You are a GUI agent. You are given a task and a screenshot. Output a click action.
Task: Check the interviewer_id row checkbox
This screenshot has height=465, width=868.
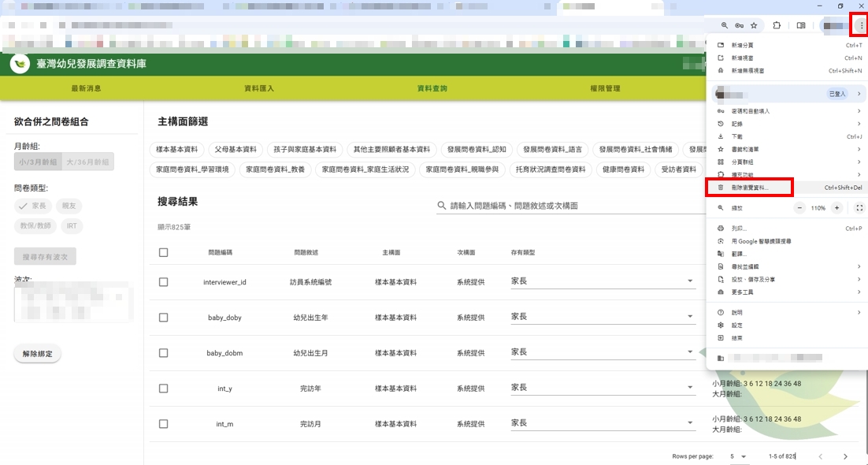tap(164, 281)
